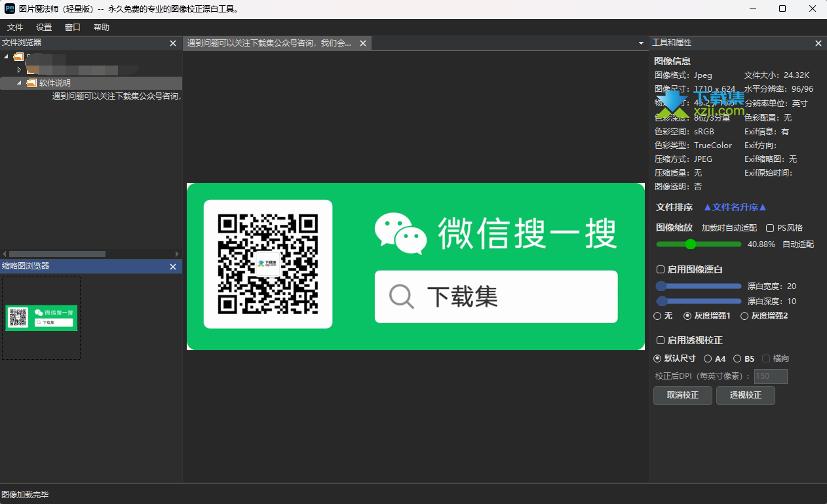Viewport: 827px width, 504px height.
Task: Click the 图片魔法师 app icon in title bar
Action: pos(10,9)
